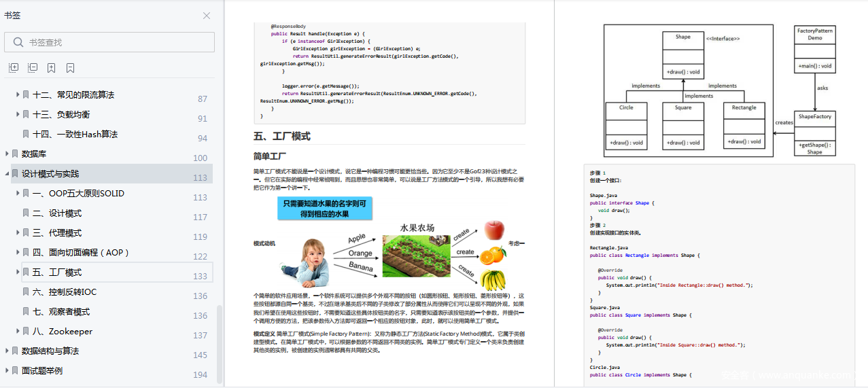Click page number 133 in bookmarks

(x=201, y=276)
